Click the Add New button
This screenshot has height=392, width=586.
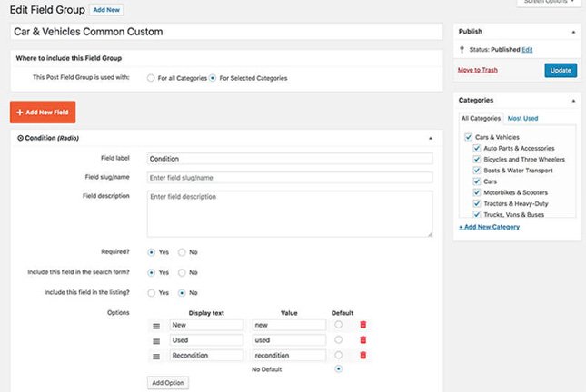(106, 10)
